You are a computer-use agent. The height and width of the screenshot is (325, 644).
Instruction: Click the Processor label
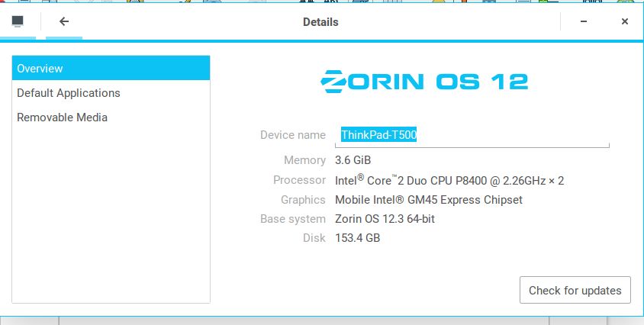299,180
